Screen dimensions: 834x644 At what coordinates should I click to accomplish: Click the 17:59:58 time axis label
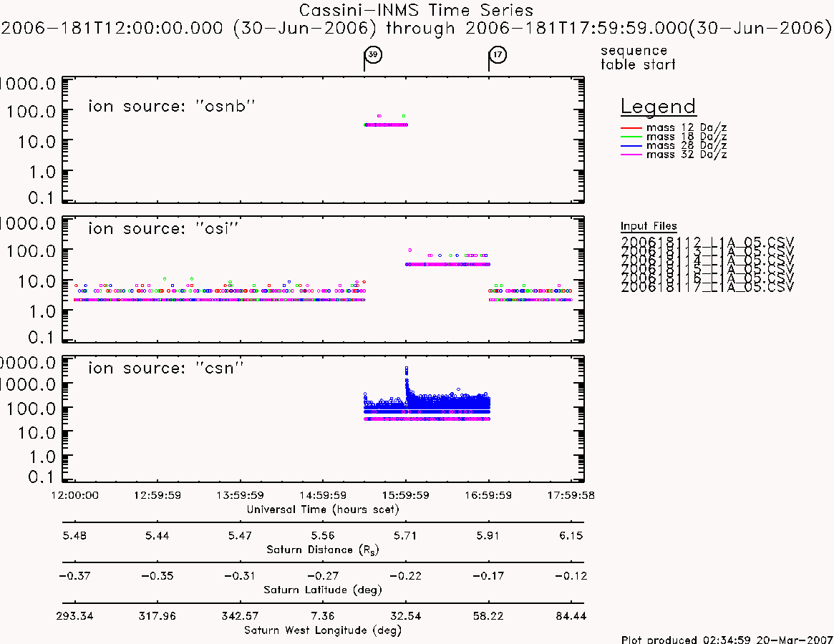(571, 495)
